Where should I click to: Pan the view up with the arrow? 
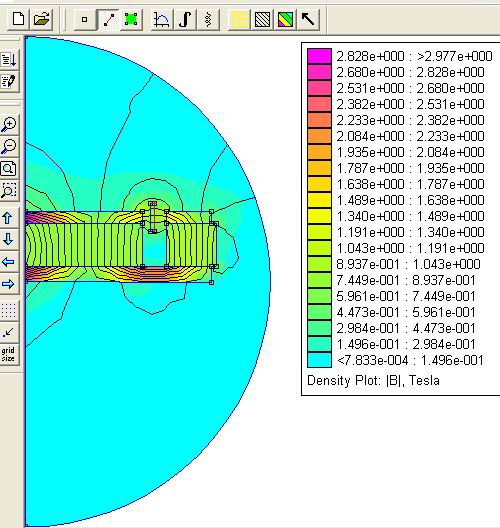pyautogui.click(x=9, y=218)
